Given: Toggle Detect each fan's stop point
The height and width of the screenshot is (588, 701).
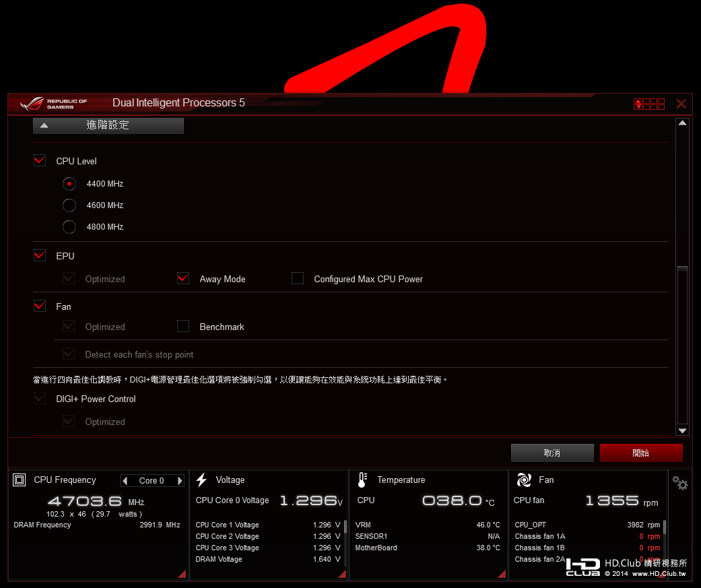Looking at the screenshot, I should click(69, 354).
